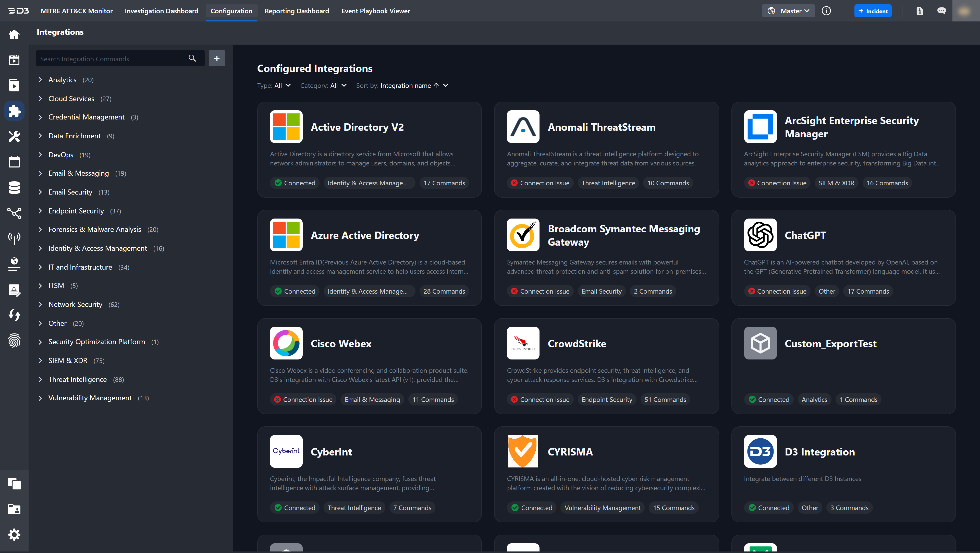
Task: Open the Sort by Integration name dropdown
Action: (414, 86)
